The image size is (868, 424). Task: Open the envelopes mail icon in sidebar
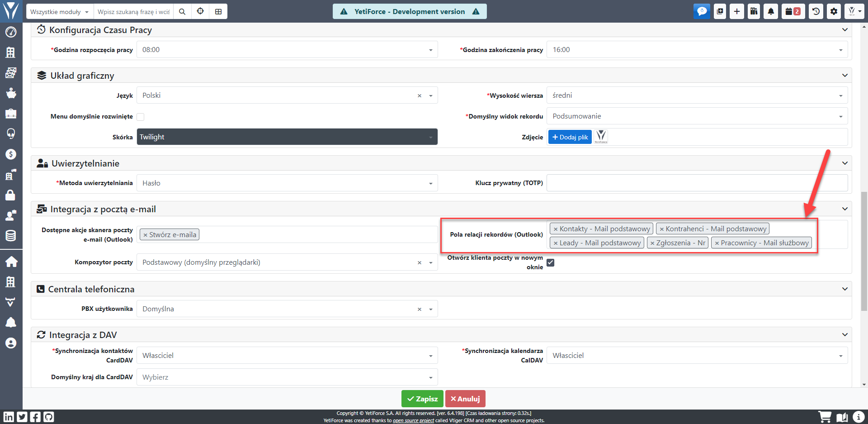coord(11,72)
